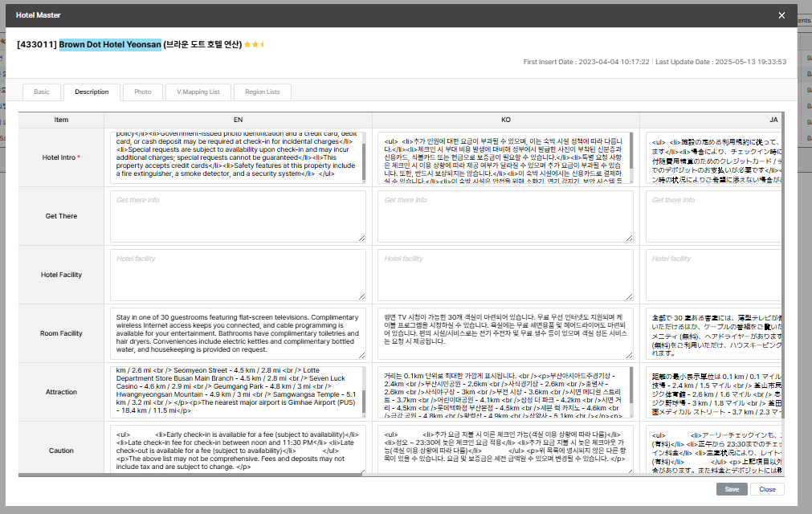Open the V.Mapping List tab

pos(198,92)
